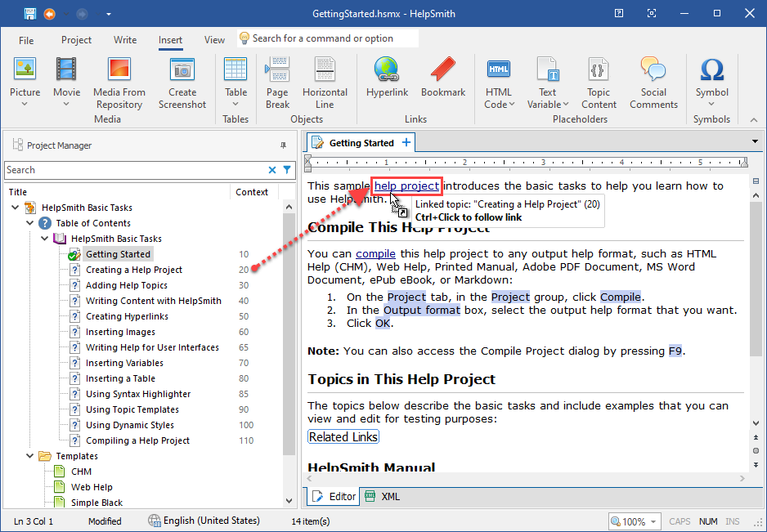Click the Context column header
The image size is (767, 532).
pyautogui.click(x=252, y=192)
